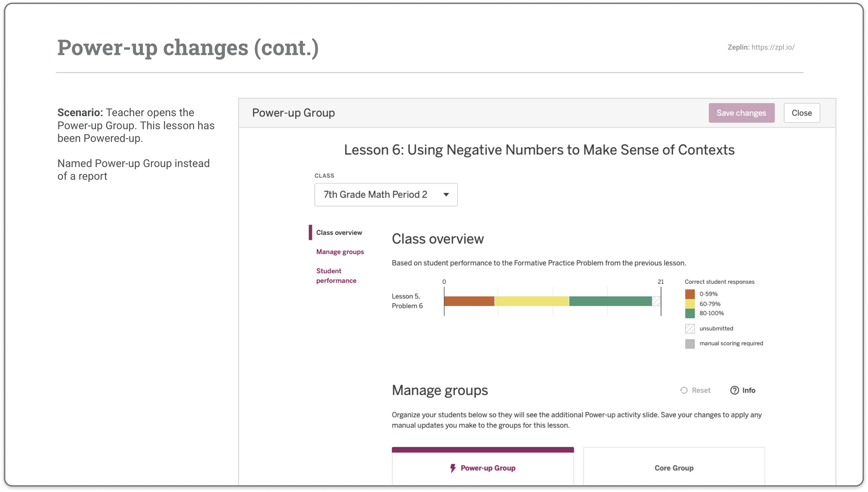The image size is (868, 492).
Task: Go to Manage groups in the side navigation
Action: (x=340, y=252)
